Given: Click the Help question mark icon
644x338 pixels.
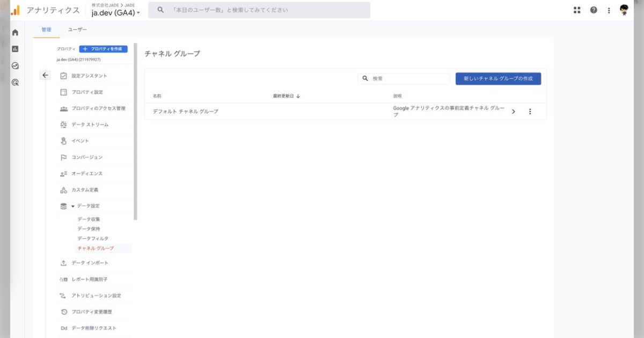Looking at the screenshot, I should point(594,10).
